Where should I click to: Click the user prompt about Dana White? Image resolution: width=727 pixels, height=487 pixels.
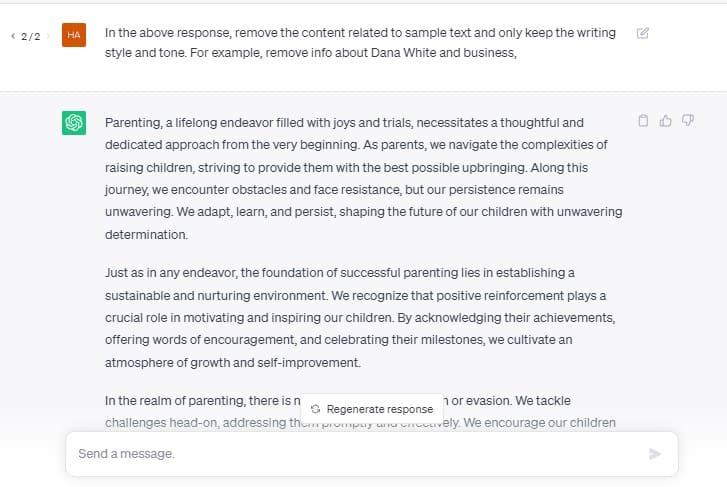point(360,43)
